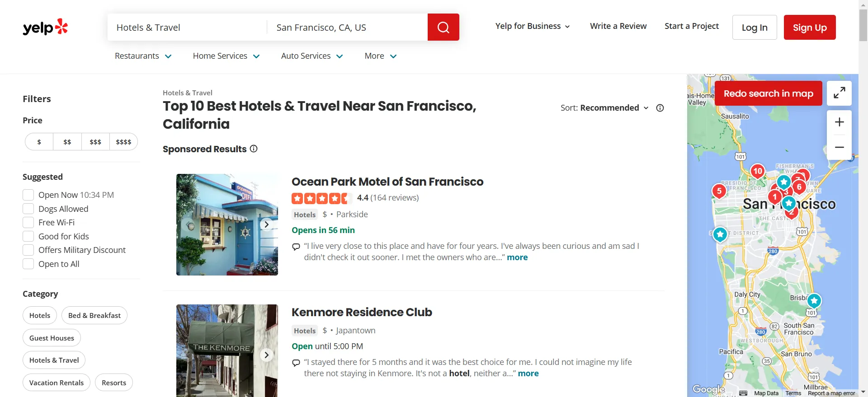Click the Yelp logo
868x397 pixels.
[x=45, y=27]
